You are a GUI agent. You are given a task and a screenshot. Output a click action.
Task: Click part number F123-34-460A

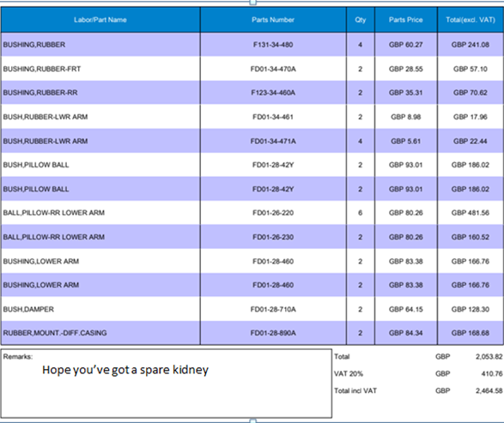pyautogui.click(x=273, y=93)
